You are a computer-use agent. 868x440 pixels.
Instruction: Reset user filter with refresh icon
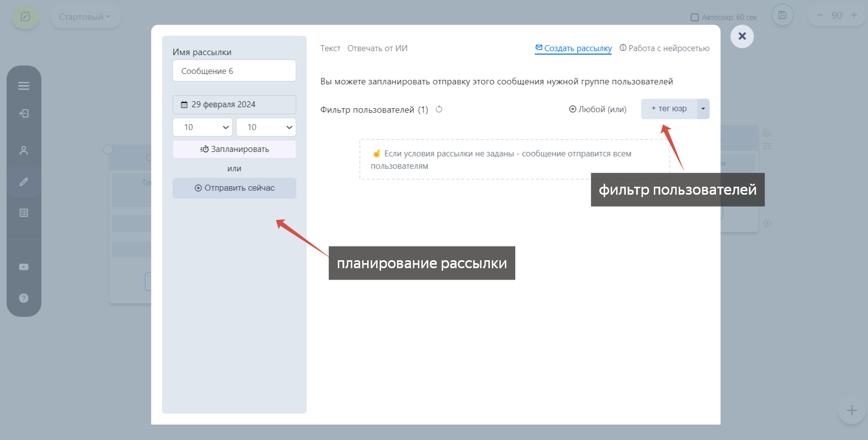[x=439, y=109]
